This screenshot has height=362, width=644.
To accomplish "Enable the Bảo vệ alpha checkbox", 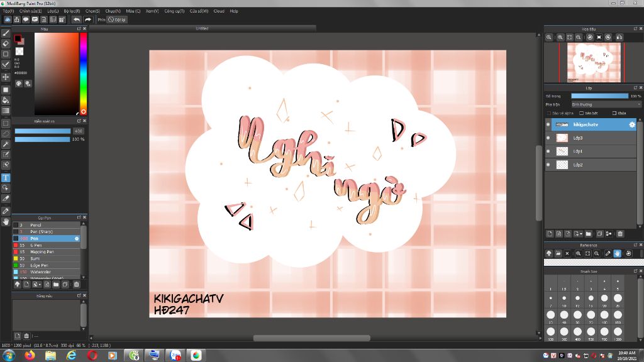I will tap(548, 113).
